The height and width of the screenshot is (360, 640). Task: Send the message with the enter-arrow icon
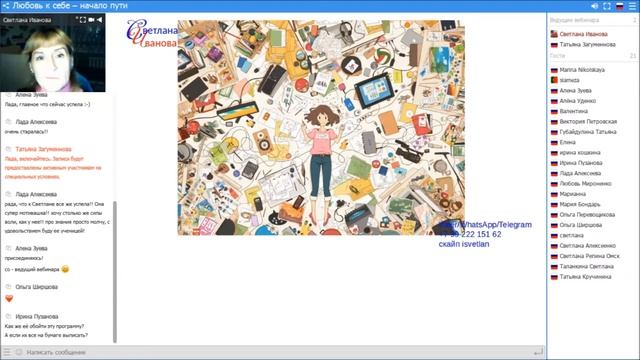(538, 351)
